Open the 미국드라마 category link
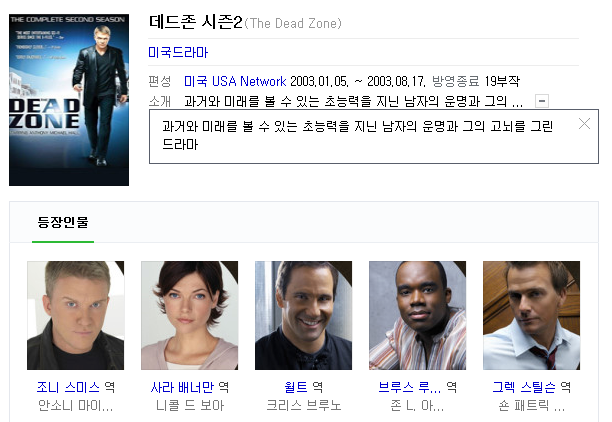The height and width of the screenshot is (422, 612). pos(178,52)
